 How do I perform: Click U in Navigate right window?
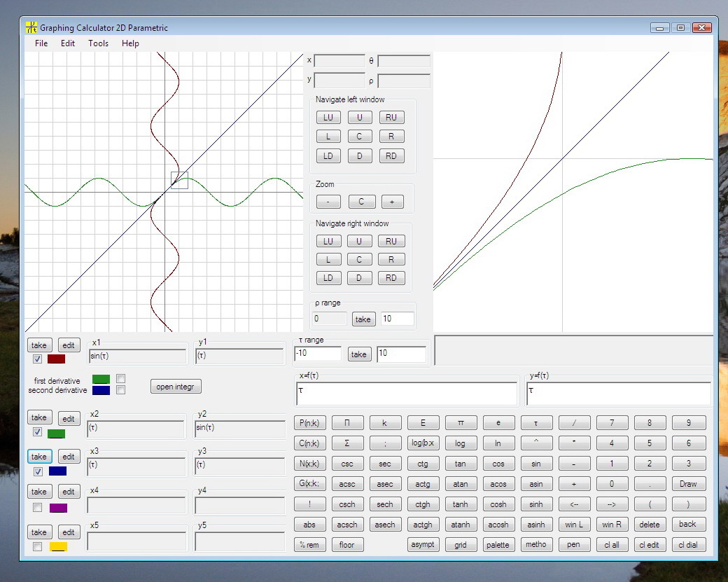pos(359,242)
